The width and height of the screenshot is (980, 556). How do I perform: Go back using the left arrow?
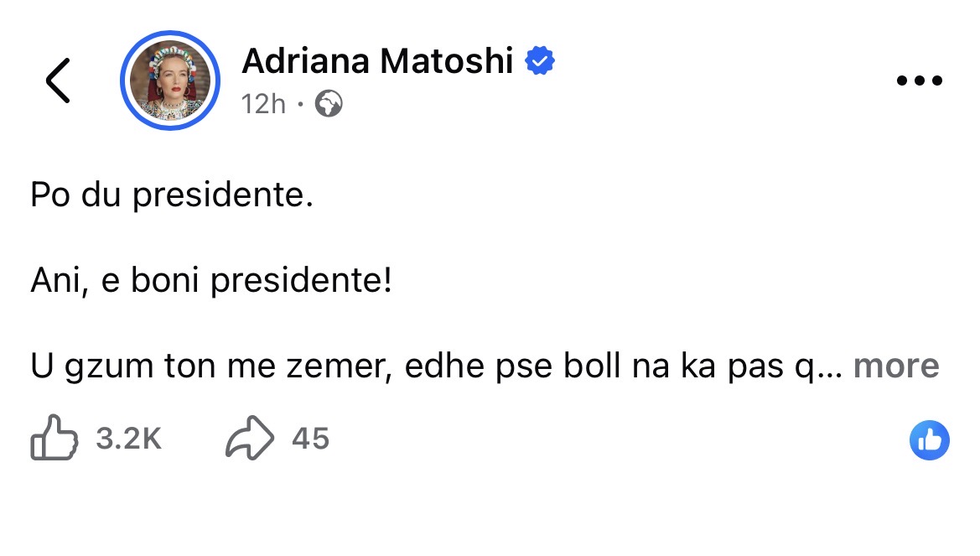coord(57,81)
